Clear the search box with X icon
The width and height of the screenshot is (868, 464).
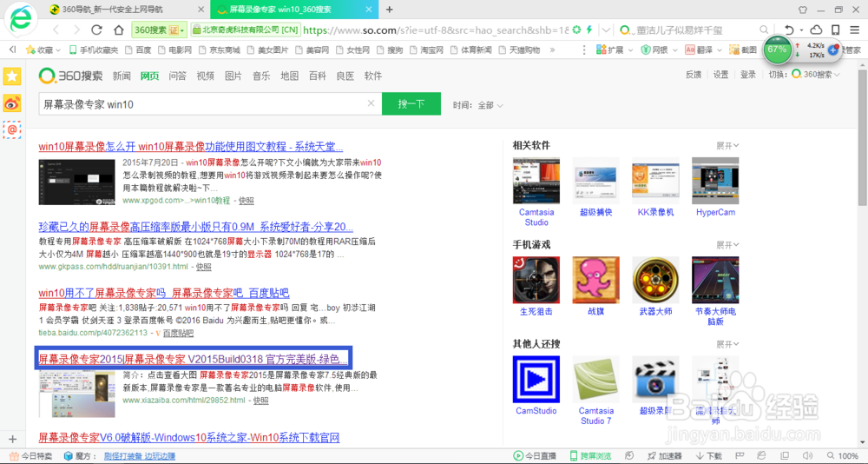371,103
